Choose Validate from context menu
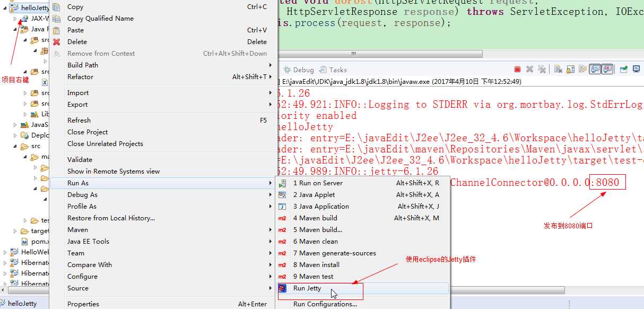The height and width of the screenshot is (309, 644). click(163, 160)
